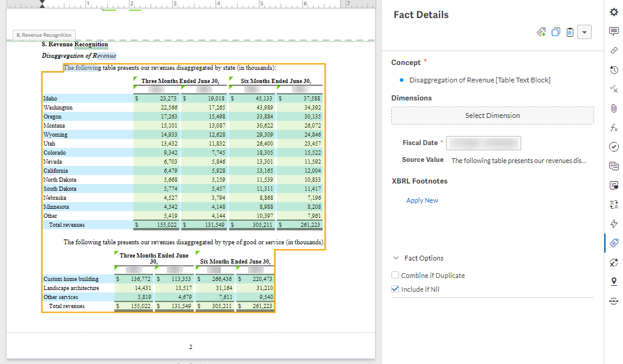Click the copy fact icon
Image resolution: width=623 pixels, height=364 pixels.
556,32
